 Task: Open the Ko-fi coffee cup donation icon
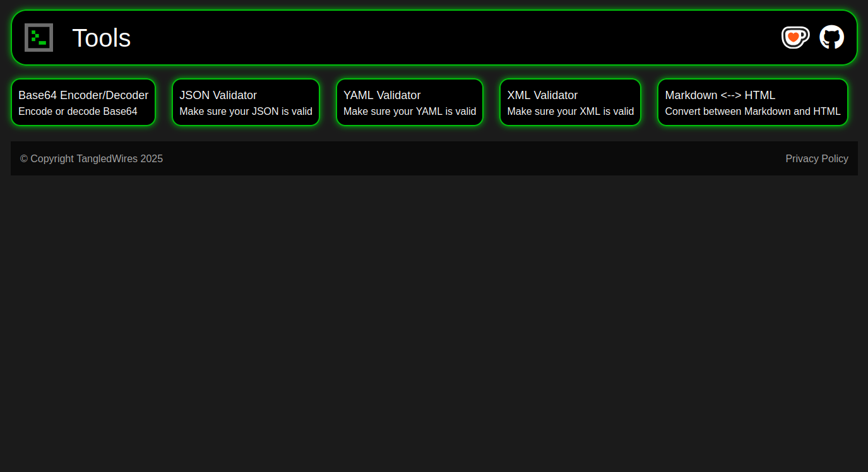tap(795, 37)
